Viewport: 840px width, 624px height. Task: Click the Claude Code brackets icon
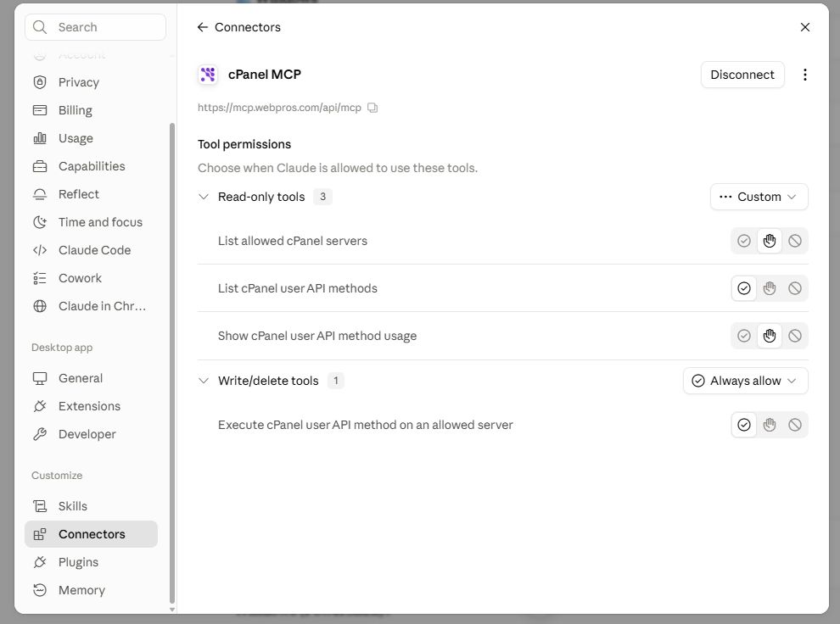pyautogui.click(x=40, y=250)
